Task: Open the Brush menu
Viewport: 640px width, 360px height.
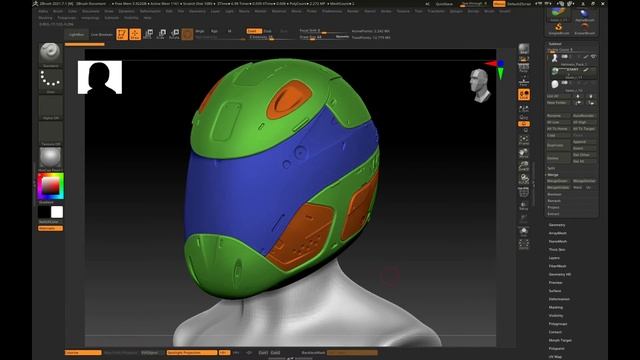Action: [58, 11]
